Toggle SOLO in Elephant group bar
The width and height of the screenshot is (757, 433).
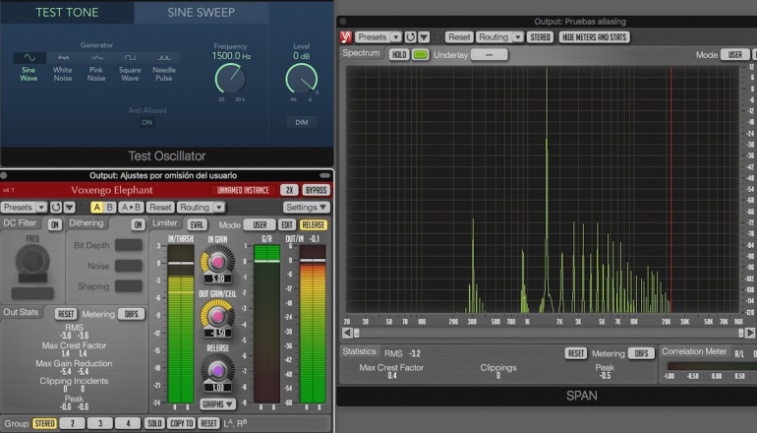click(154, 423)
